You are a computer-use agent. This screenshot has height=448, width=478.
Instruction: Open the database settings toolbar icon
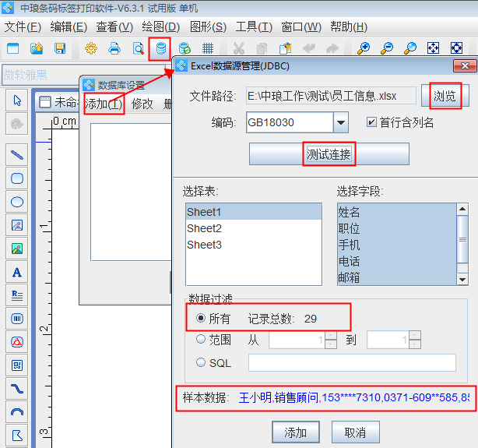click(x=161, y=48)
